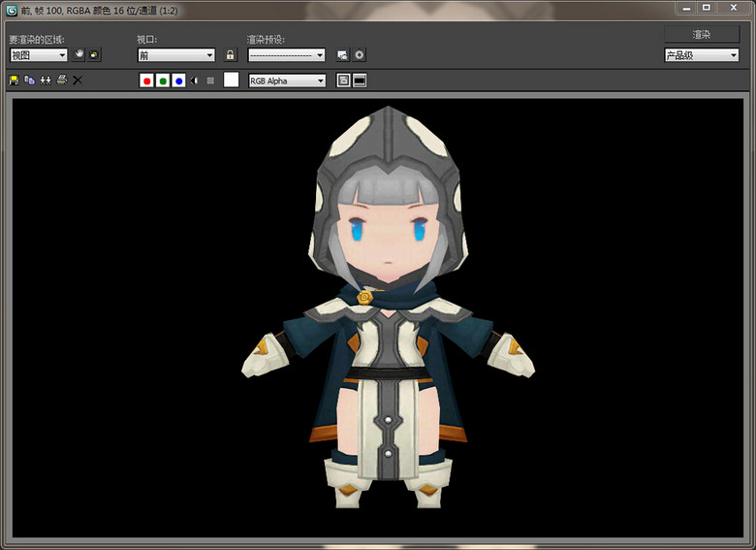
Task: Click the 3ds Max window title icon
Action: [12, 10]
